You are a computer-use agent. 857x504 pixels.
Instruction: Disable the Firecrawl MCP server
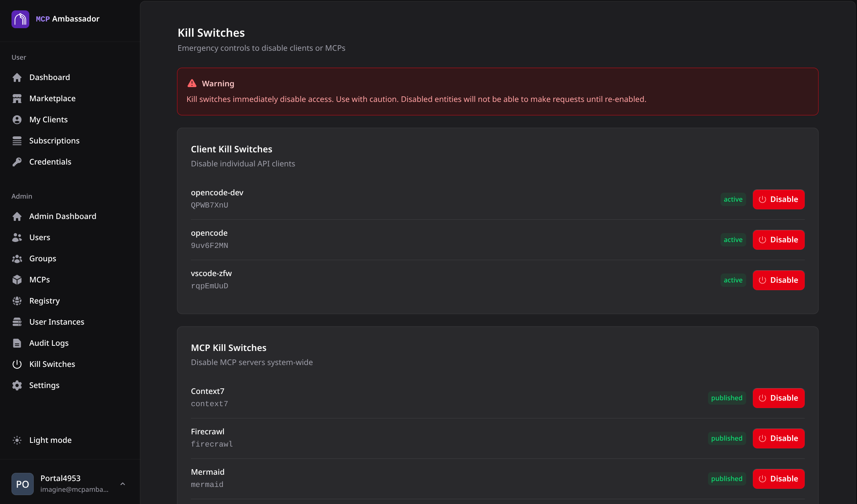[x=778, y=438]
